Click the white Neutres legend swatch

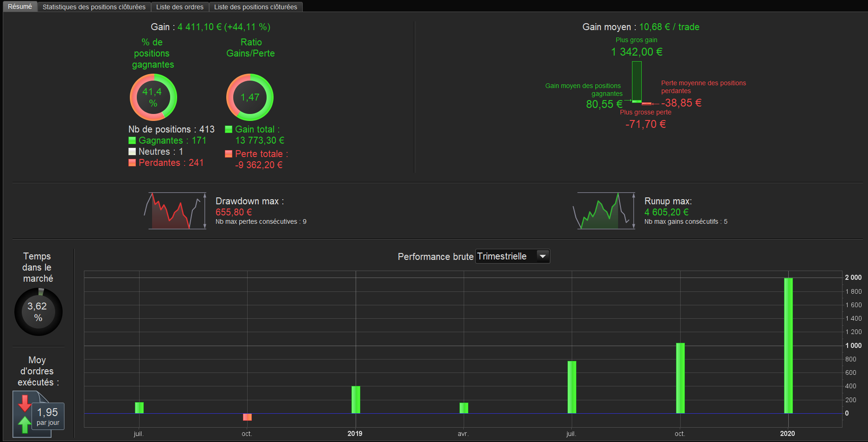coord(132,152)
